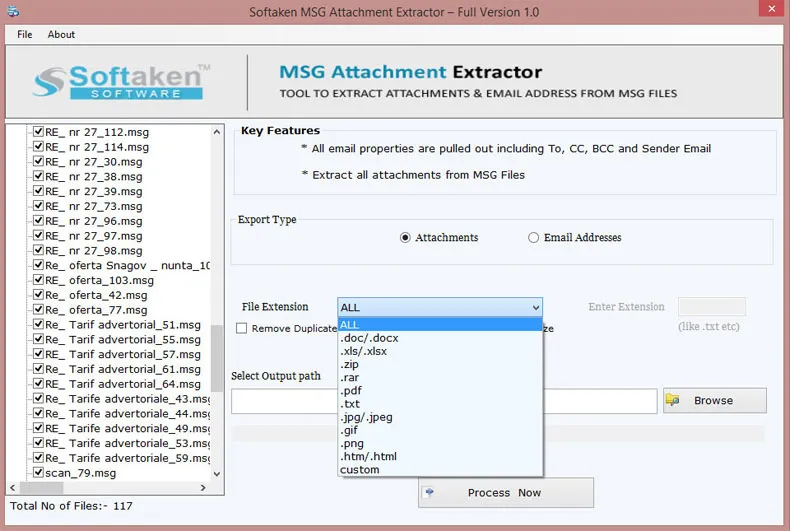The image size is (790, 531).
Task: Select RE_ nr 27_97.msg row
Action: [94, 235]
